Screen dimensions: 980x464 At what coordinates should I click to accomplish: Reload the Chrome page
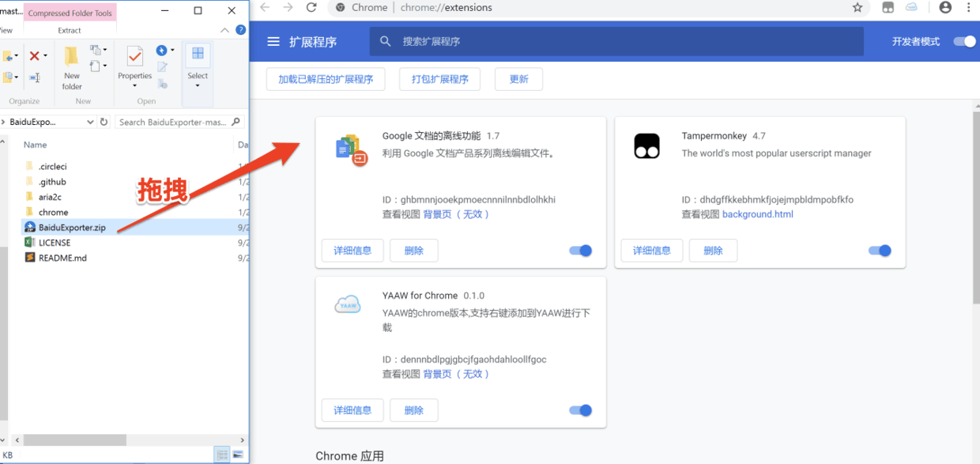[311, 7]
